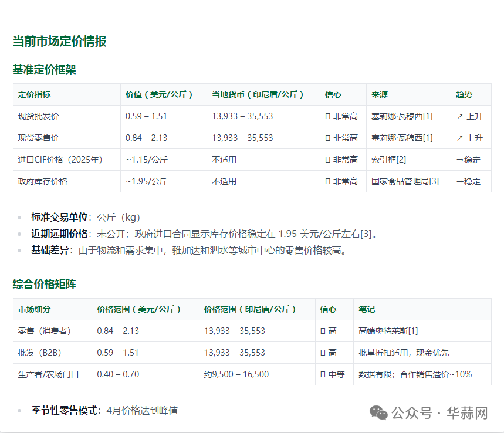Click 13,933 – 35,553 in 批发（B2B）row
This screenshot has height=433, width=504.
tap(235, 353)
